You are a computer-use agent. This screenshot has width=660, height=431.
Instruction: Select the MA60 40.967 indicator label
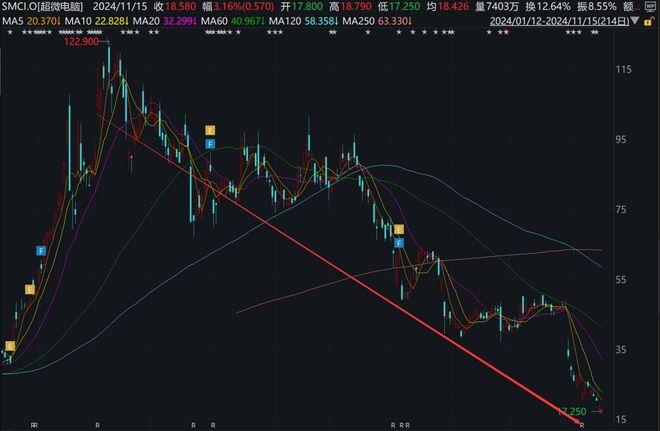coord(233,21)
